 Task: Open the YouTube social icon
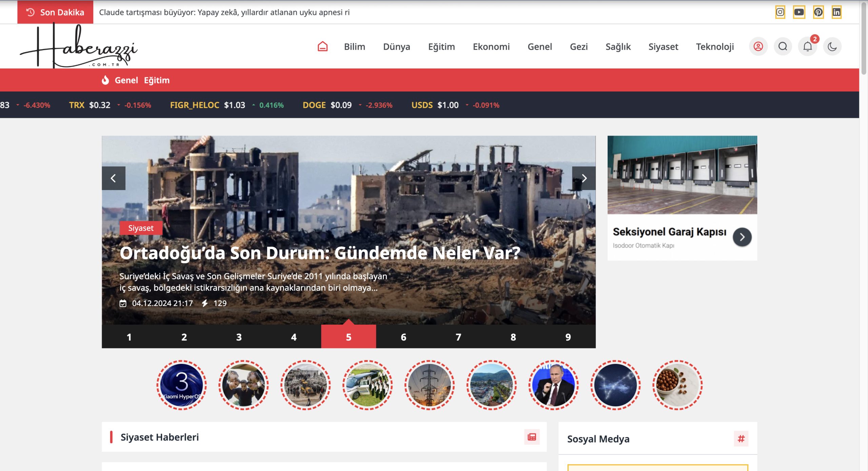tap(799, 12)
